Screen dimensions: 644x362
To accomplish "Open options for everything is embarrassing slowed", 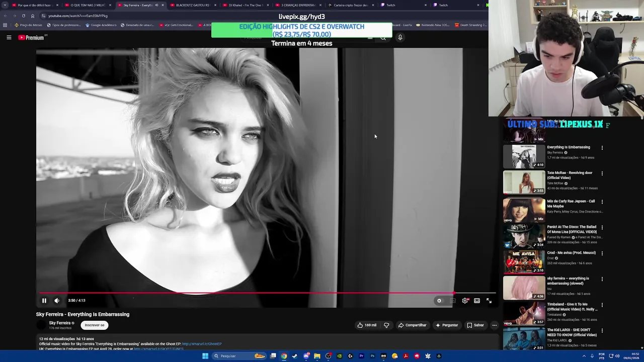I will point(602,279).
